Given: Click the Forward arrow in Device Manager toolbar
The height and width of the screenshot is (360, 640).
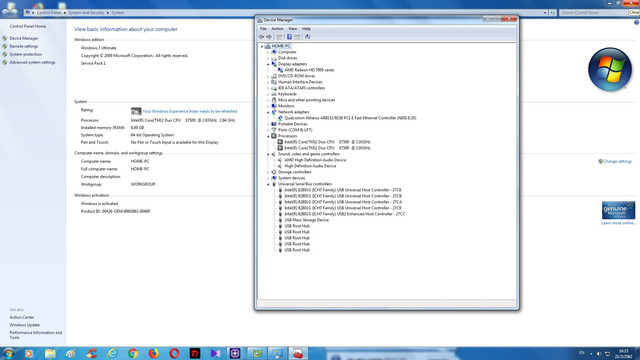Looking at the screenshot, I should [x=269, y=37].
